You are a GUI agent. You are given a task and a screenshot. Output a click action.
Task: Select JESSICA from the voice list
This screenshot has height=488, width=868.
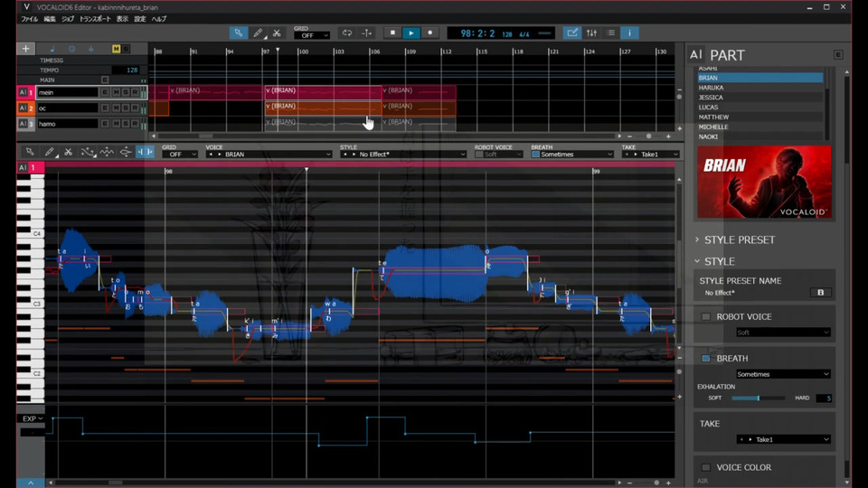tap(711, 98)
